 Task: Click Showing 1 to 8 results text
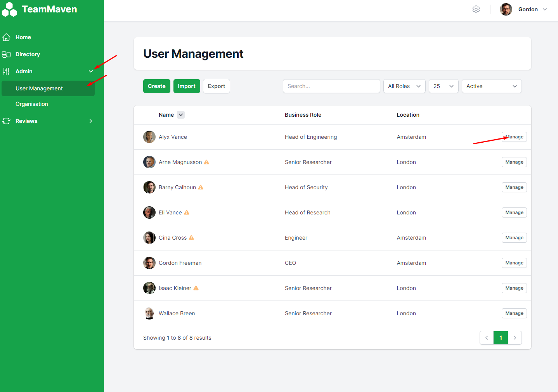177,338
